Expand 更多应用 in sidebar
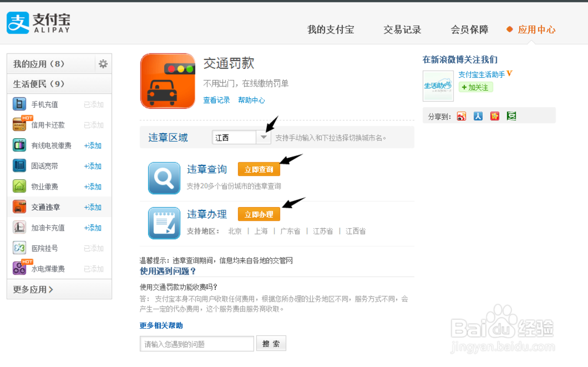 click(33, 289)
